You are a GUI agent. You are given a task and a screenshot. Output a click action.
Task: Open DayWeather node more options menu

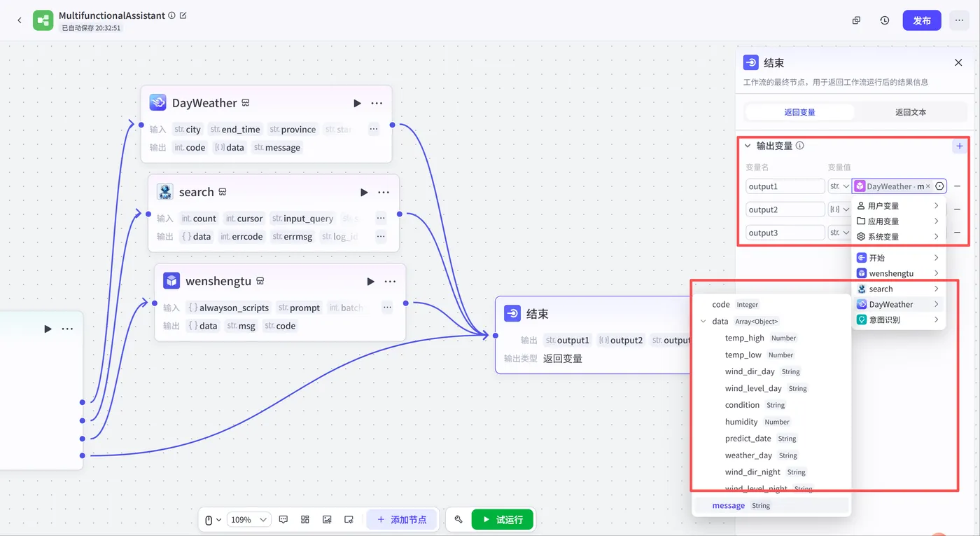(x=377, y=103)
